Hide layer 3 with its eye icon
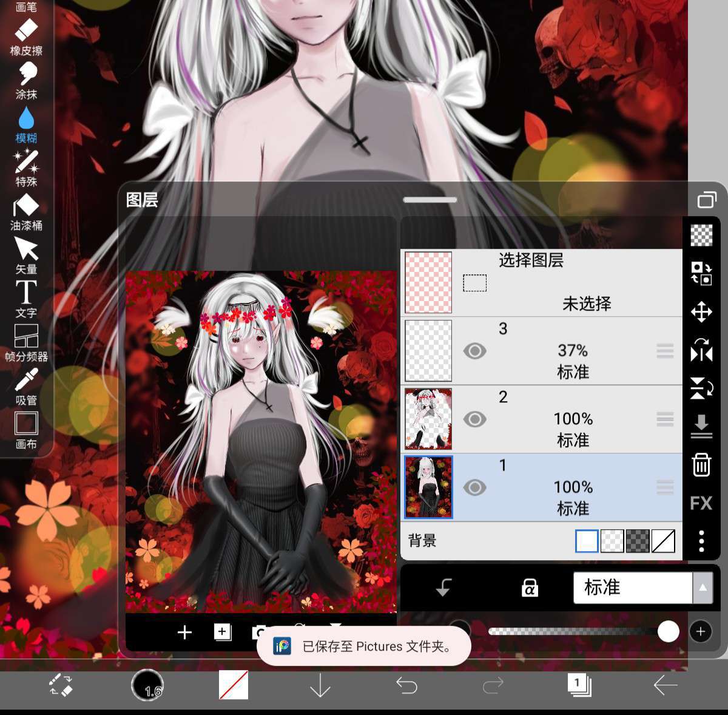The height and width of the screenshot is (715, 728). (474, 351)
